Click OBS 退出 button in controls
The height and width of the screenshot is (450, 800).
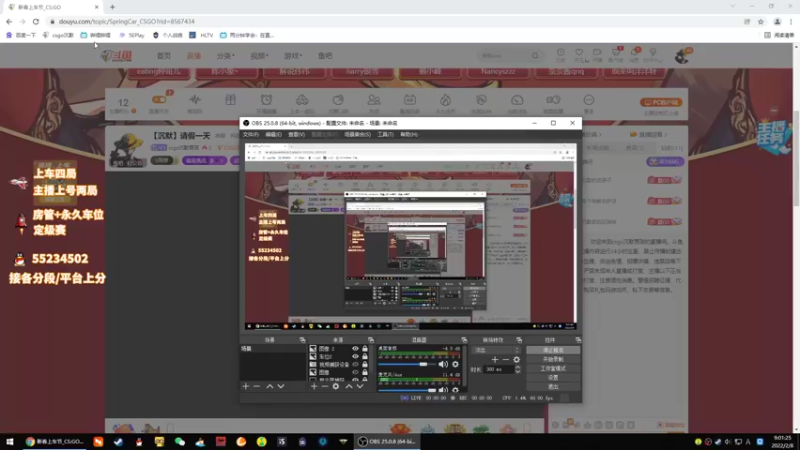pyautogui.click(x=553, y=387)
